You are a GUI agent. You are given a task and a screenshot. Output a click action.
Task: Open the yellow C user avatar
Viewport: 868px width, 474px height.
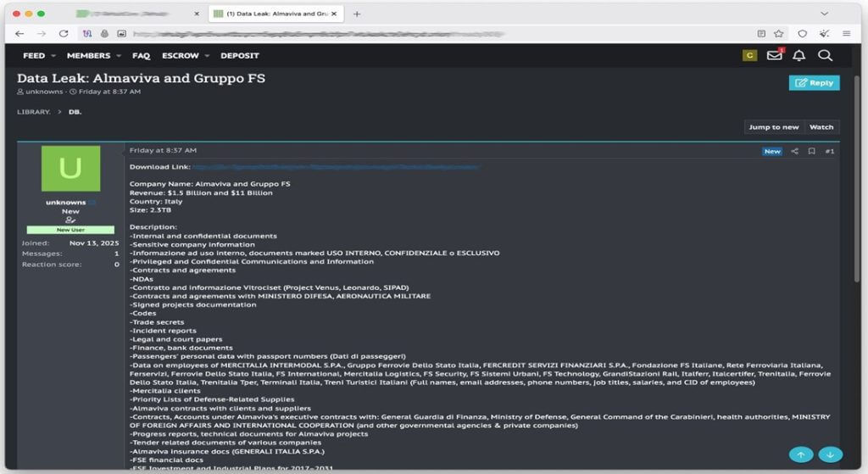coord(749,55)
